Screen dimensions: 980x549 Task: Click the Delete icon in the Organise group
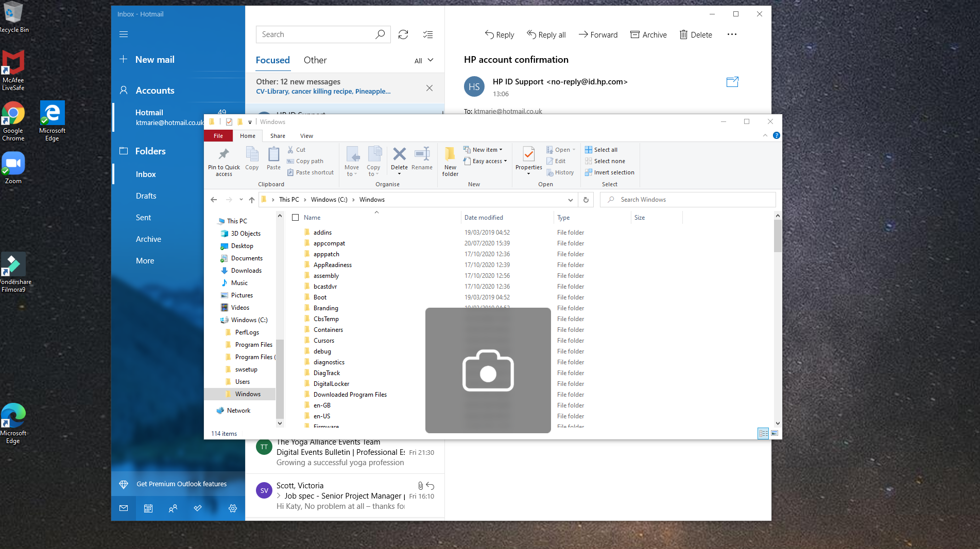(x=399, y=154)
